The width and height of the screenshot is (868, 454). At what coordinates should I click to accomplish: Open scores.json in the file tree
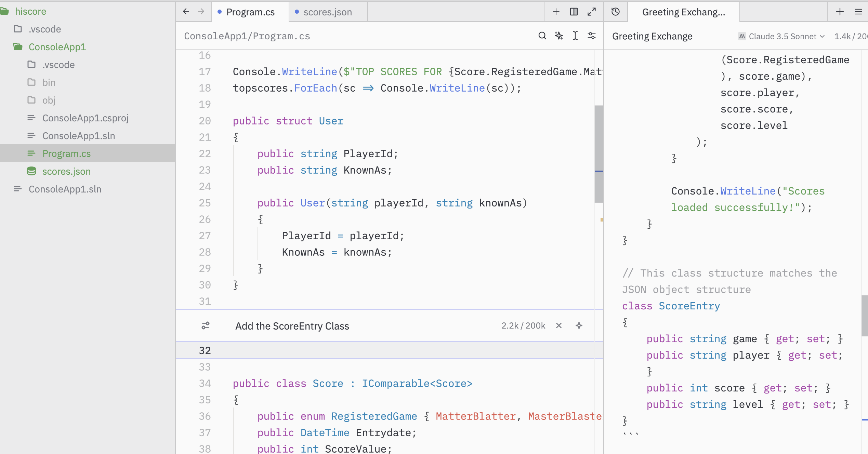pos(88,171)
